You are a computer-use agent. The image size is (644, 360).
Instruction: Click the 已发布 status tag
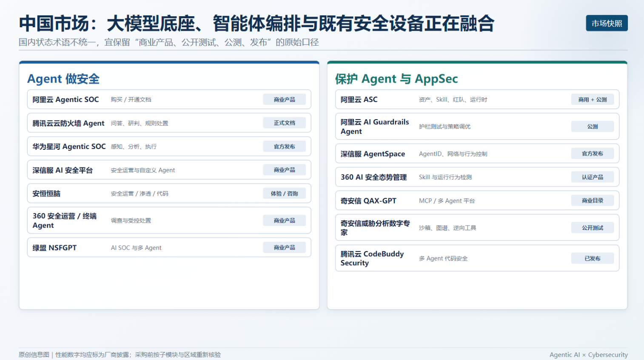pos(593,258)
